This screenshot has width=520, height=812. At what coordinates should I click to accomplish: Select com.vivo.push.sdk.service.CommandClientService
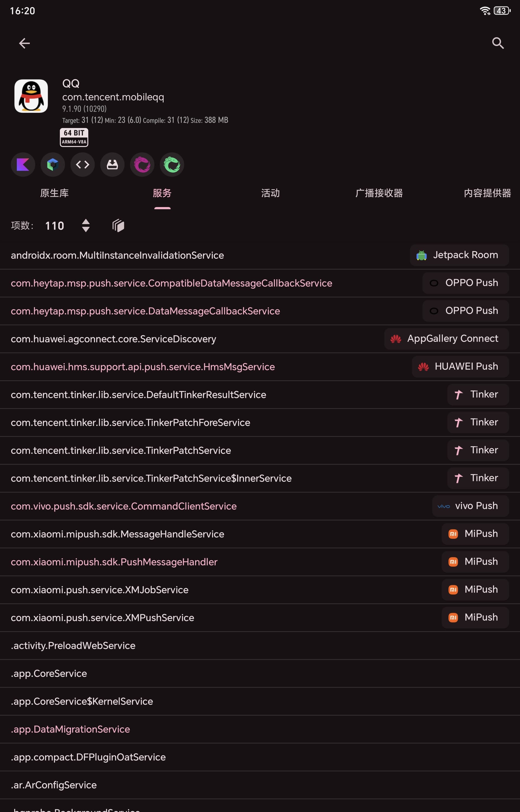(260, 506)
